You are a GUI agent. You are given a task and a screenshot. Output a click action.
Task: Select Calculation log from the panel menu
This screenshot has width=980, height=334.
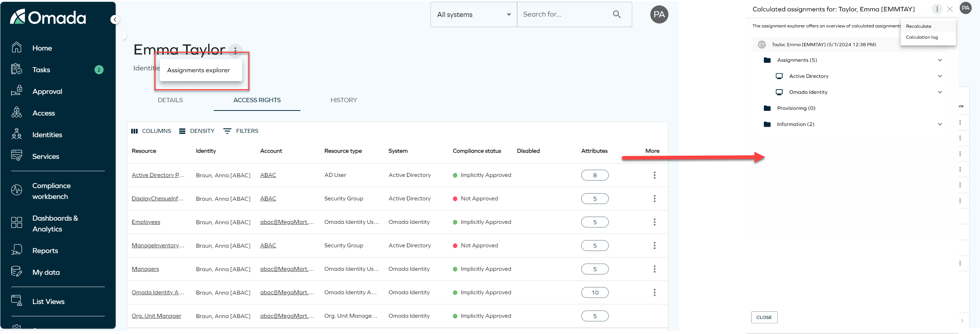[928, 37]
